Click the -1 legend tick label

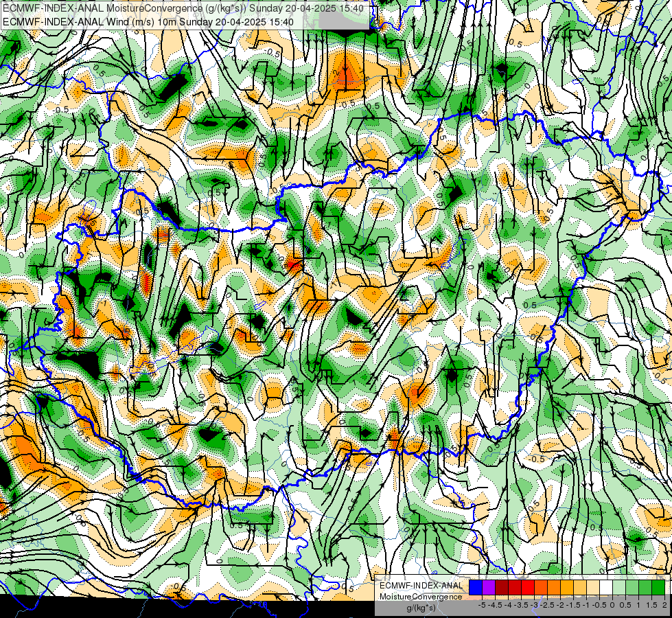click(x=586, y=605)
